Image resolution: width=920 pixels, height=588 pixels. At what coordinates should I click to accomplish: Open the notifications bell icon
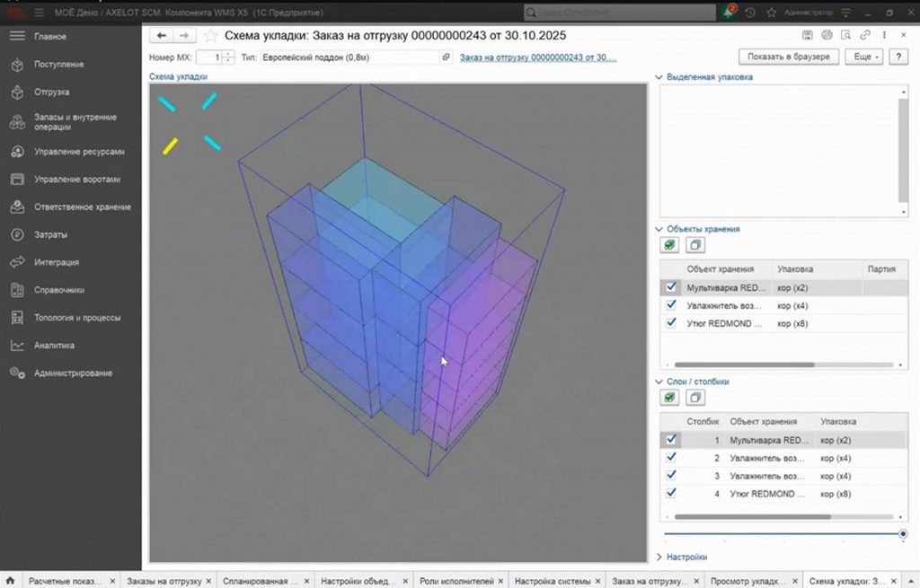(x=730, y=13)
